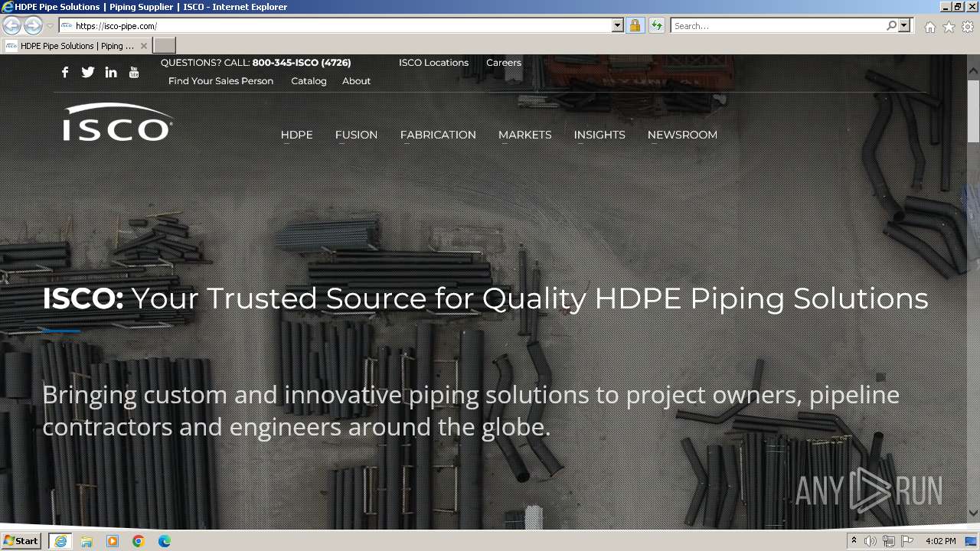This screenshot has width=980, height=551.
Task: Open the INSIGHTS menu
Action: [x=599, y=135]
